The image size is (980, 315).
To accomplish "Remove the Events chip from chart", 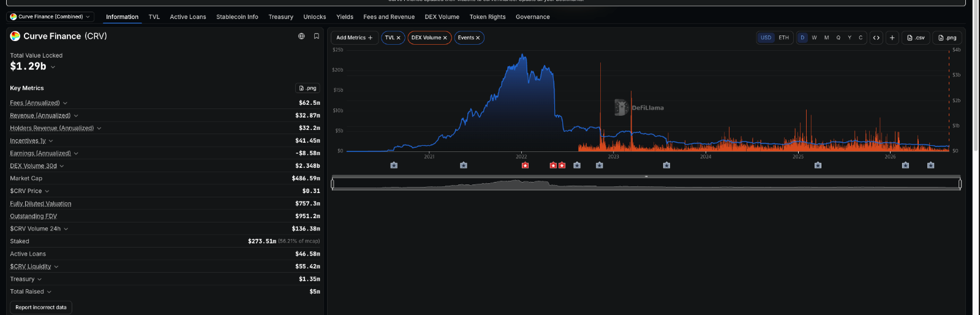I will pyautogui.click(x=478, y=38).
